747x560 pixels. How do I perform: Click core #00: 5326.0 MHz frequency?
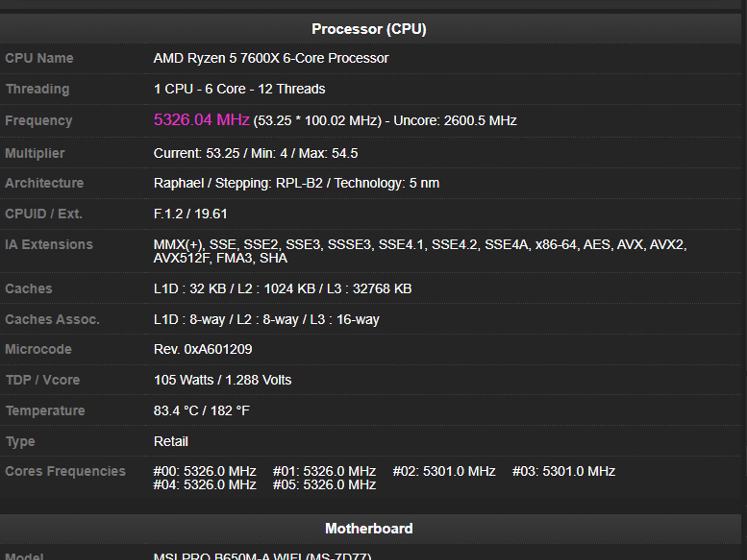pos(205,471)
